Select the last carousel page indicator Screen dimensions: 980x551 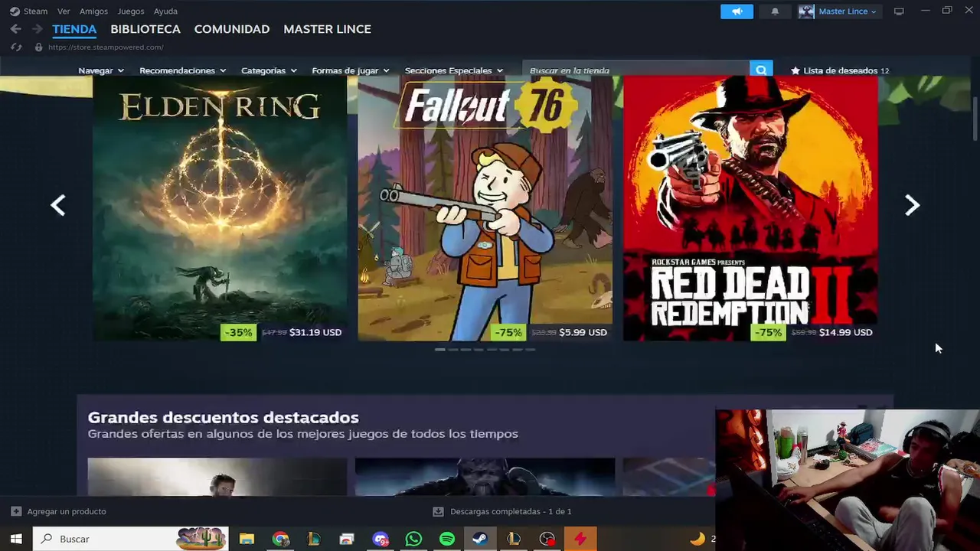pyautogui.click(x=530, y=350)
